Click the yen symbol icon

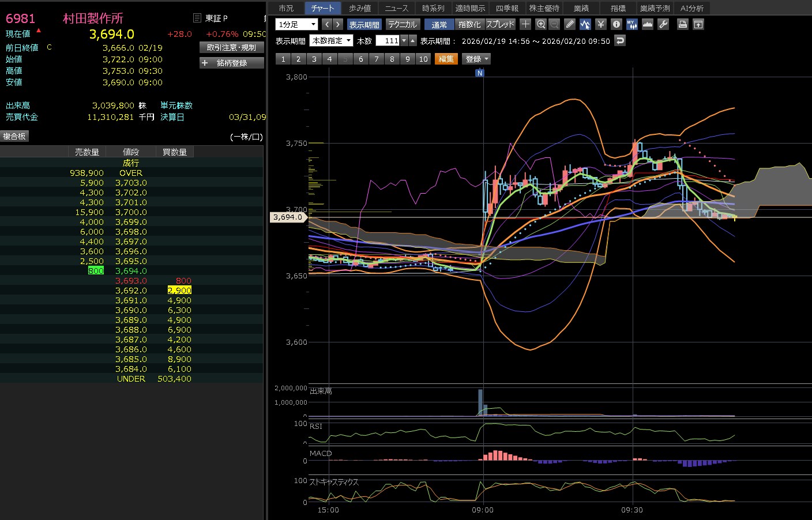pyautogui.click(x=600, y=24)
